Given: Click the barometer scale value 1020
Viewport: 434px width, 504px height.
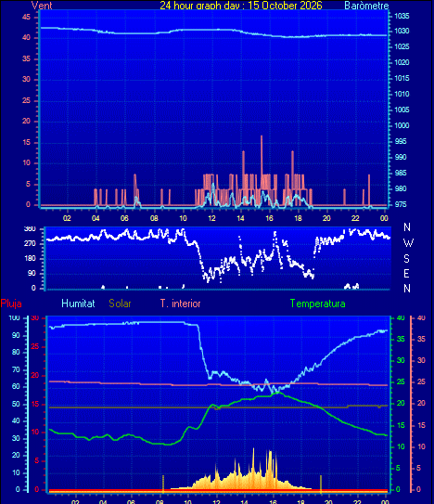Looking at the screenshot, I should [x=402, y=63].
